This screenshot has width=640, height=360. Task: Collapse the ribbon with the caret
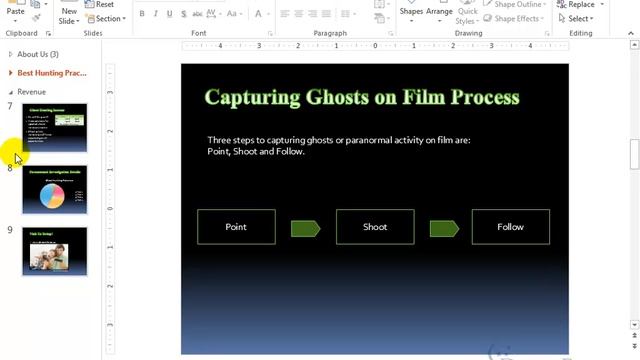(631, 33)
